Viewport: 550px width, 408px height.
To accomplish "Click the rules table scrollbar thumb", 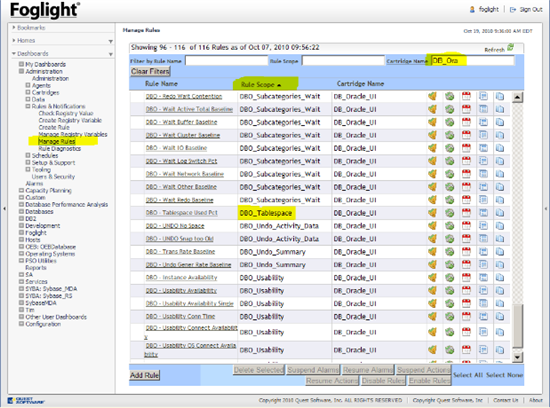I will [517, 326].
